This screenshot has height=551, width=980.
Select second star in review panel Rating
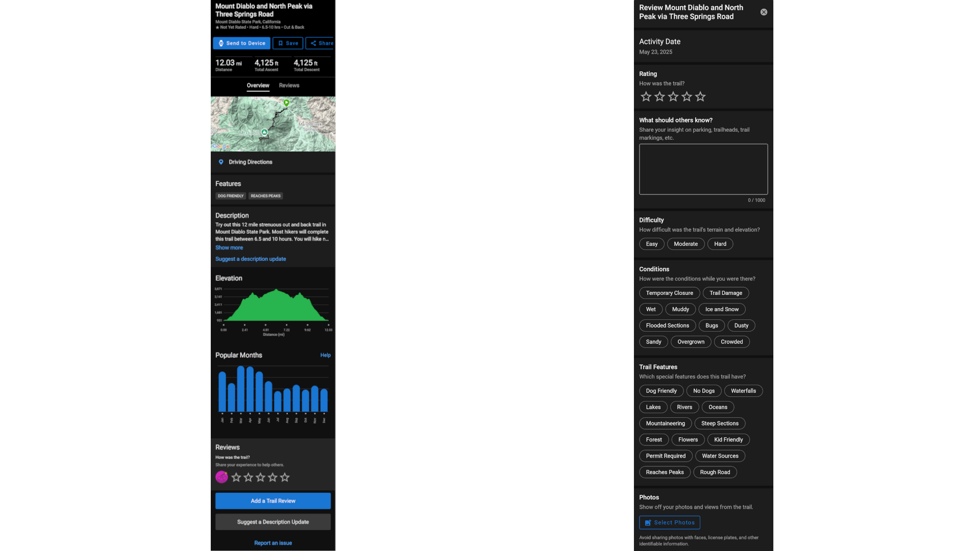(659, 96)
